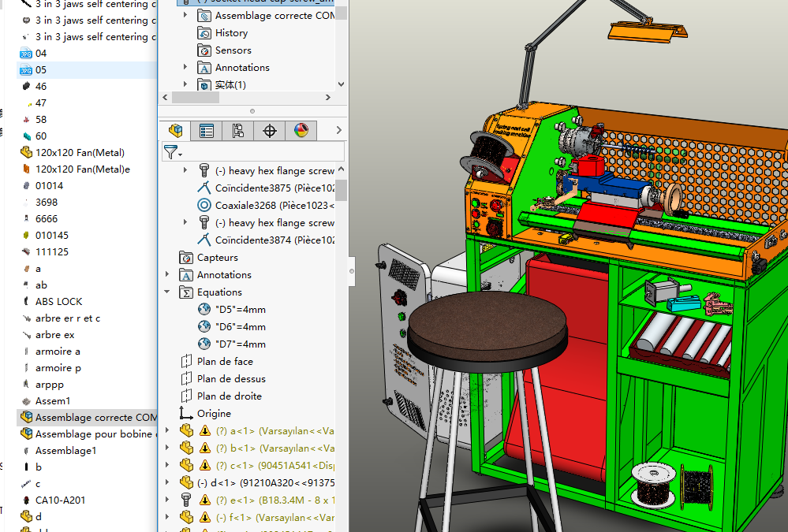This screenshot has width=788, height=532.
Task: Select the Coaxiale3268 mate icon
Action: [x=204, y=206]
